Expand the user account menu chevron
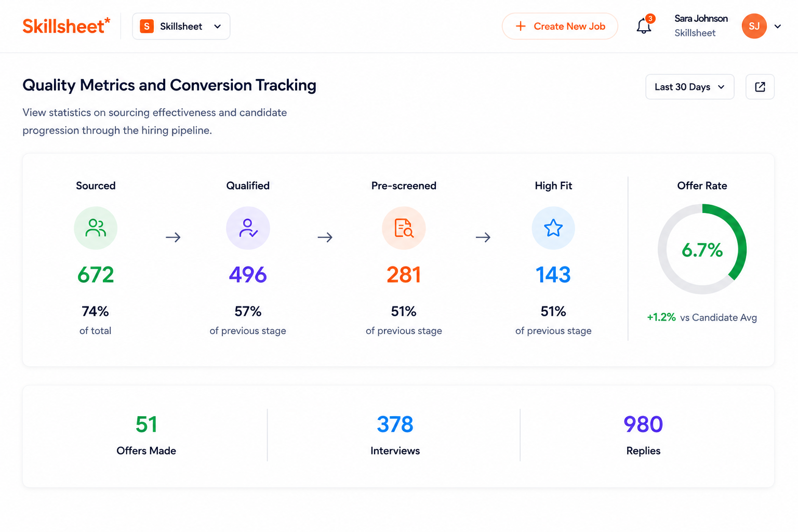798x532 pixels. 778,26
